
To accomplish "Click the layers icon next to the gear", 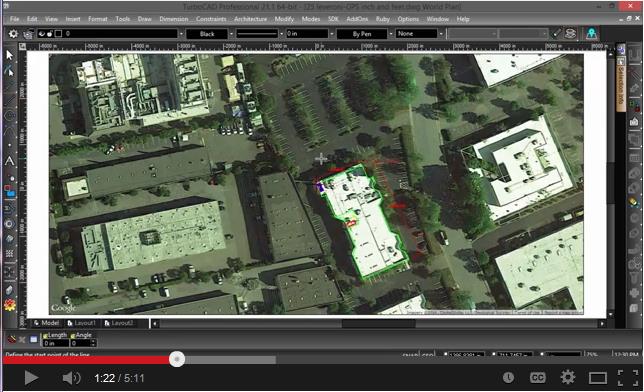I will pyautogui.click(x=28, y=34).
